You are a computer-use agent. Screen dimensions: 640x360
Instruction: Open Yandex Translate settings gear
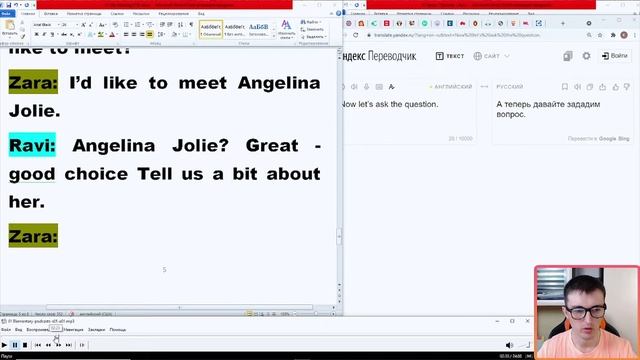tap(586, 56)
